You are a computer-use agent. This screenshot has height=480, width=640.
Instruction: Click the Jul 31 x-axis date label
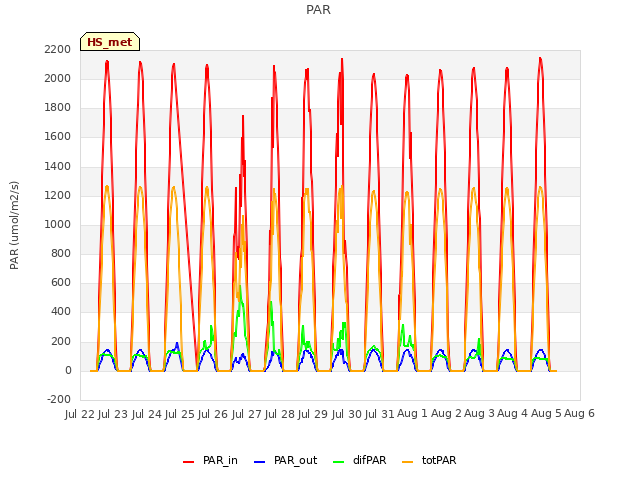click(x=380, y=414)
